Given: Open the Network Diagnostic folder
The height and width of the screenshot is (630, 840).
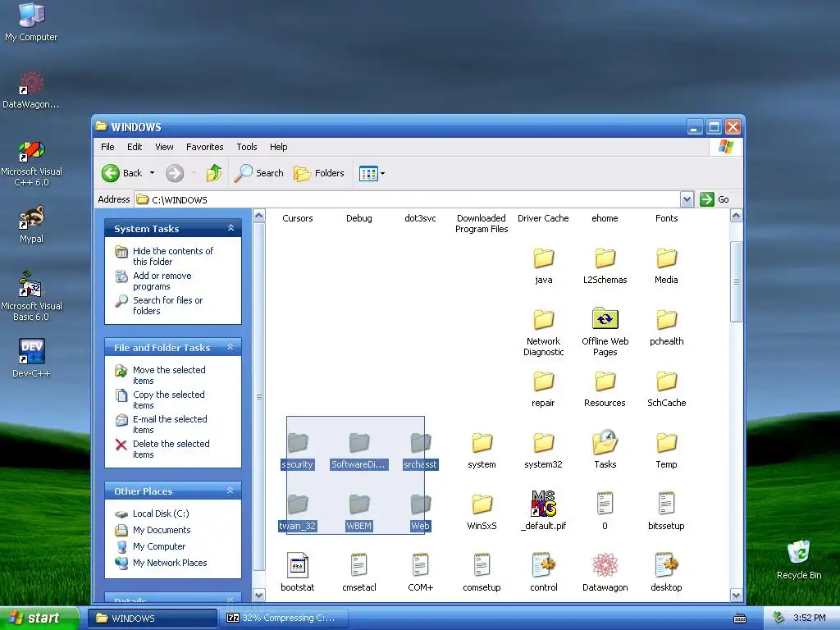Looking at the screenshot, I should tap(543, 321).
